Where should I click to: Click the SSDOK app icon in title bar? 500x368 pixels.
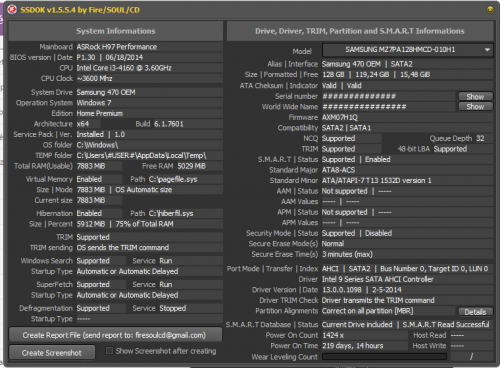[12, 10]
